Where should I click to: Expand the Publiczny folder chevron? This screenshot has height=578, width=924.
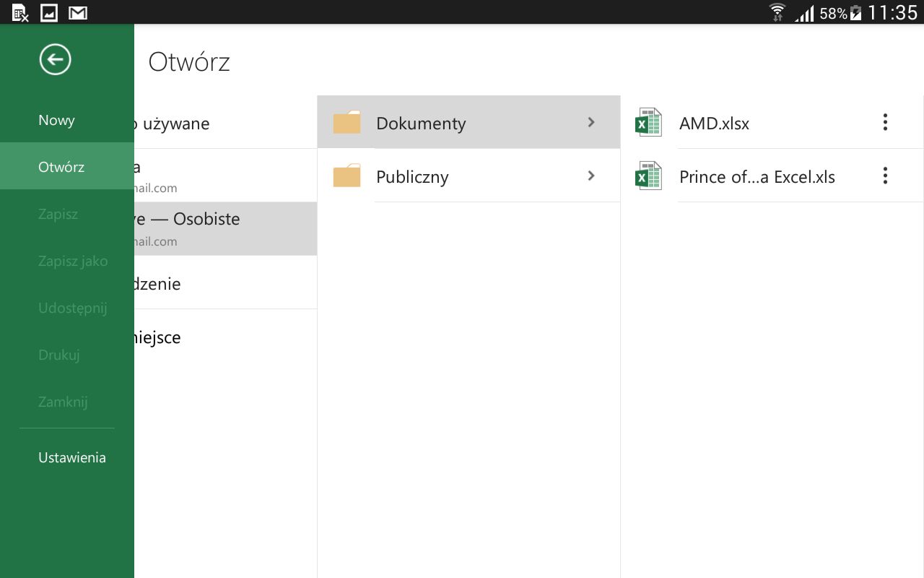(x=591, y=176)
